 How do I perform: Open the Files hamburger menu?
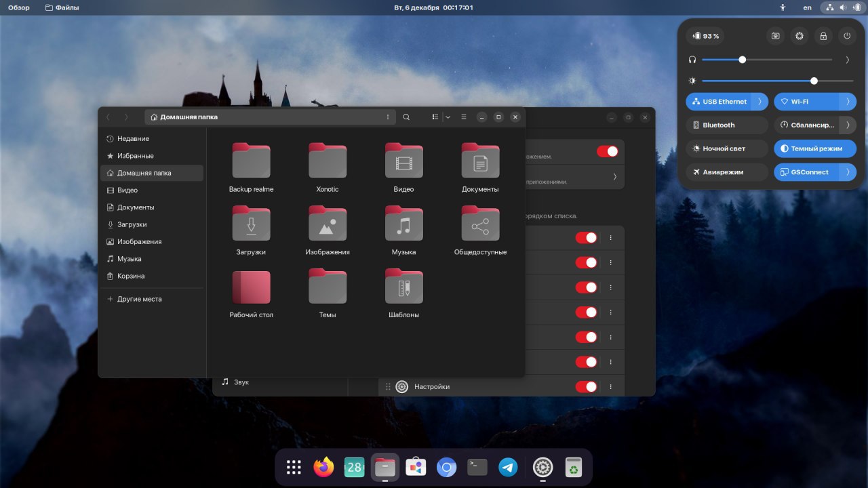click(464, 117)
